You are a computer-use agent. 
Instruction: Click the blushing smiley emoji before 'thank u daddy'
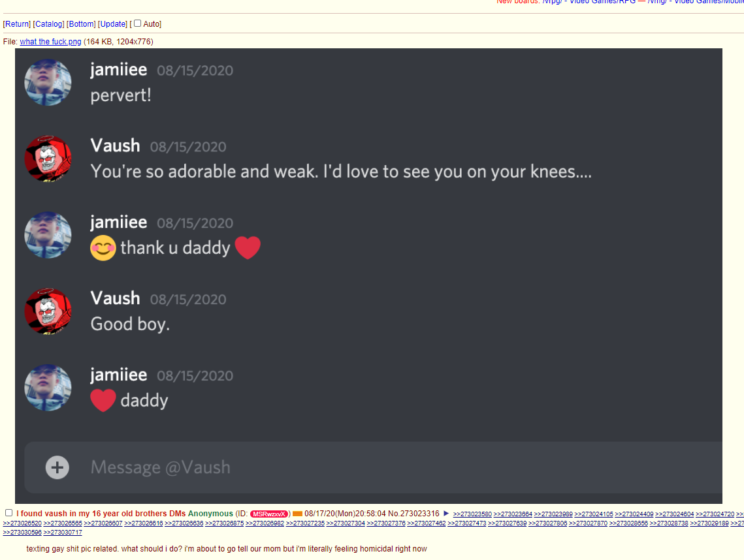pos(103,248)
